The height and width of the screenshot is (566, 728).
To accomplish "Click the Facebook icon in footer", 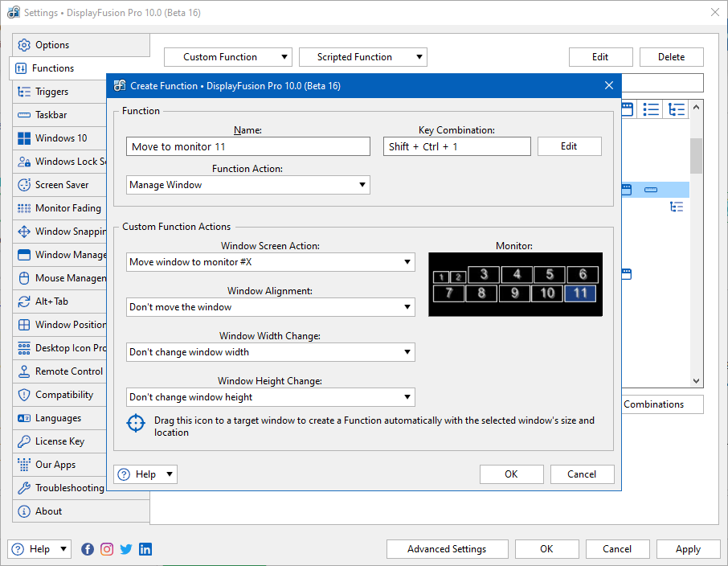I will (88, 549).
